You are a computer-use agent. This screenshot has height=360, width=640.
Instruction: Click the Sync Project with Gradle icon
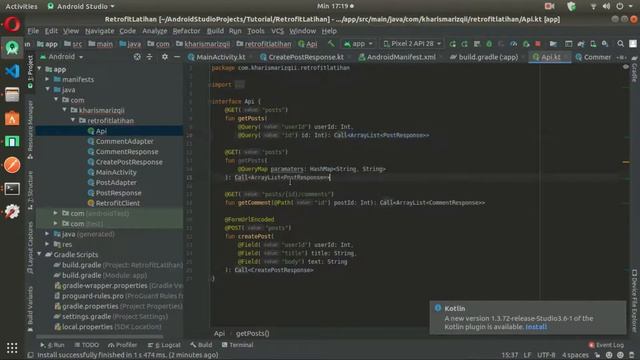(581, 44)
